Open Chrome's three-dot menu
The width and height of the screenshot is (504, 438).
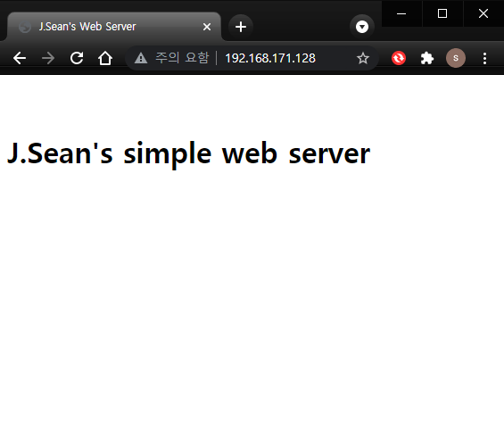click(x=484, y=58)
